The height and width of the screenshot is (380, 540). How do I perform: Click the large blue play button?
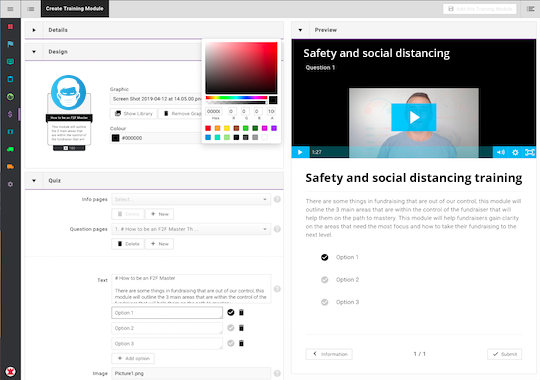point(414,117)
